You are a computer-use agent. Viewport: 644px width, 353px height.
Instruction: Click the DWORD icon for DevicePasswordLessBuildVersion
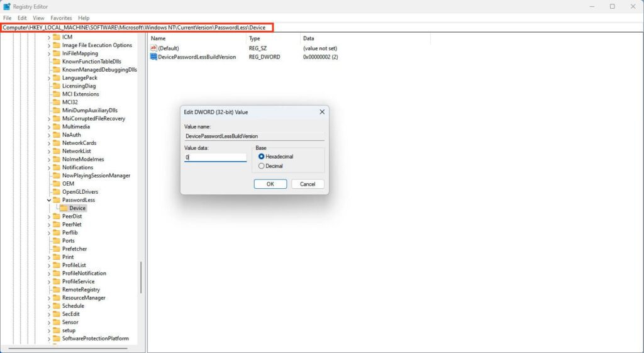153,57
